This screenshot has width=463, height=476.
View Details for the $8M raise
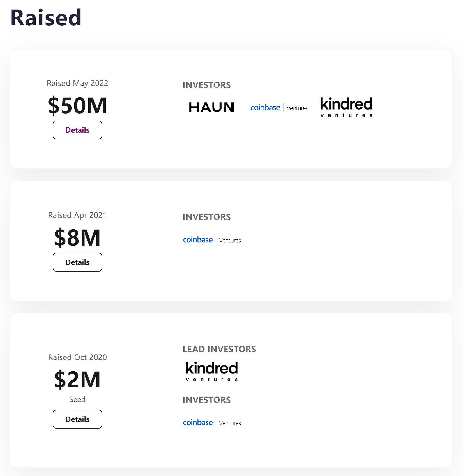pyautogui.click(x=77, y=262)
